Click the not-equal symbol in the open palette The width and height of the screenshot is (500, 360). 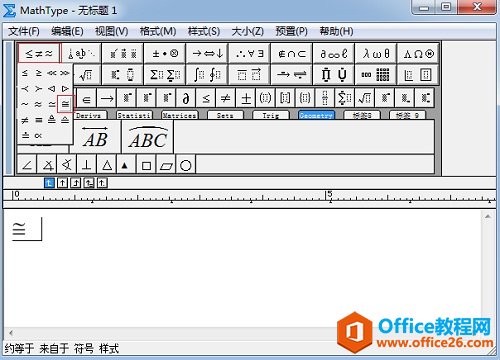(x=25, y=120)
